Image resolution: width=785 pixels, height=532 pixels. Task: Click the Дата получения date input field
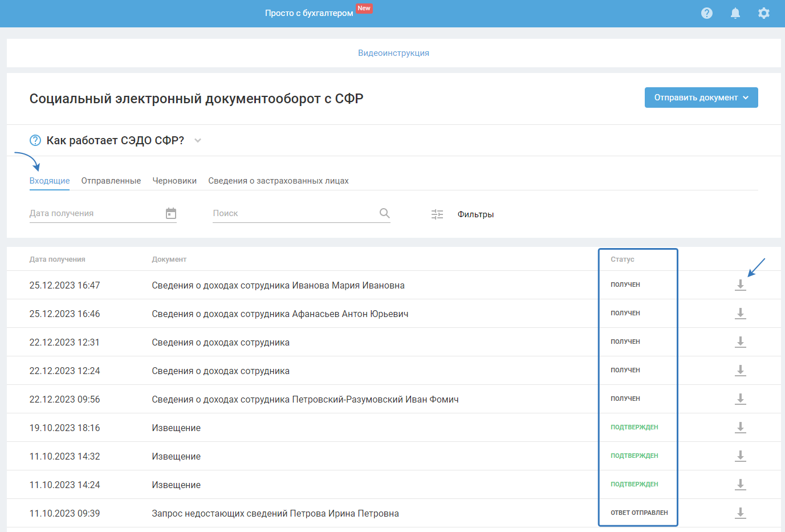coord(94,213)
